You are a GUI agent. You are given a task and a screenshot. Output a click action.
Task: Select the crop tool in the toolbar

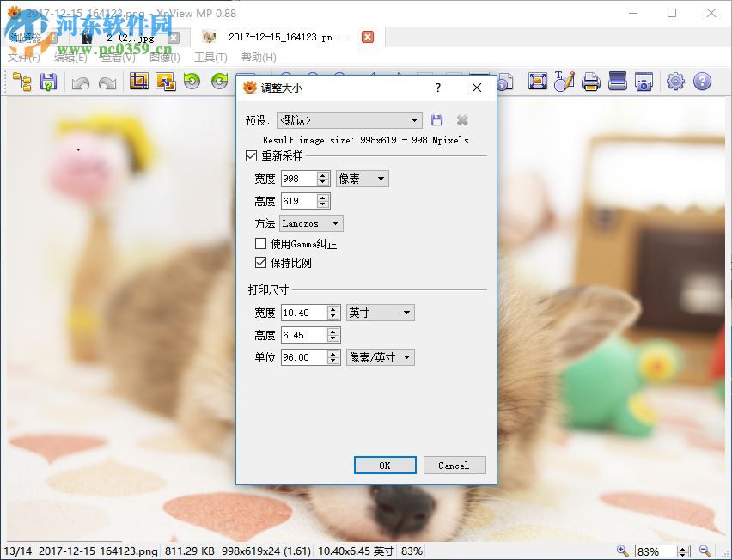pos(139,82)
